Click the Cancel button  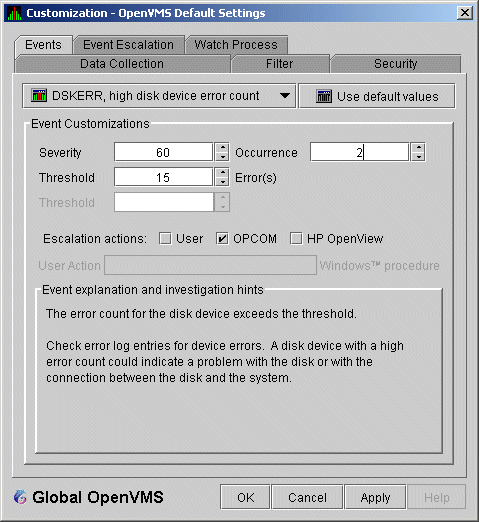[307, 497]
